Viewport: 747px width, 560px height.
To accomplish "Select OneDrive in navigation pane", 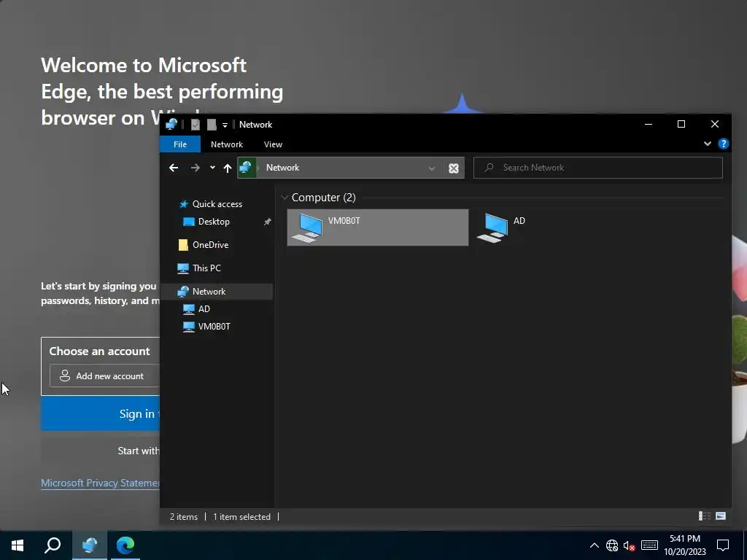I will tap(210, 245).
